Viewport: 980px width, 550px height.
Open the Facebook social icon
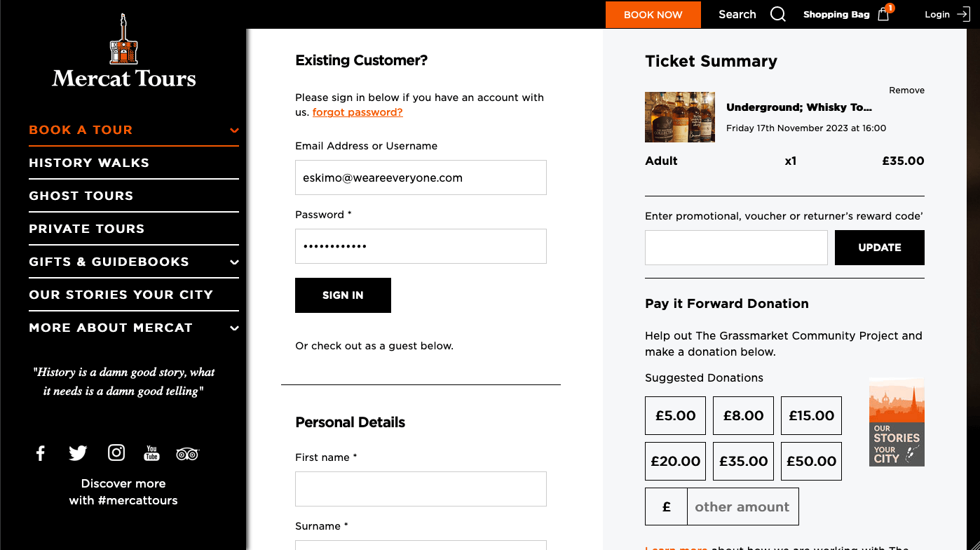pyautogui.click(x=41, y=453)
